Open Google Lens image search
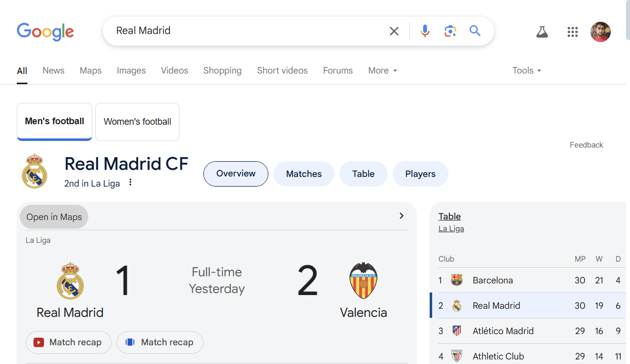Screen dimensions: 630x364 pyautogui.click(x=450, y=31)
